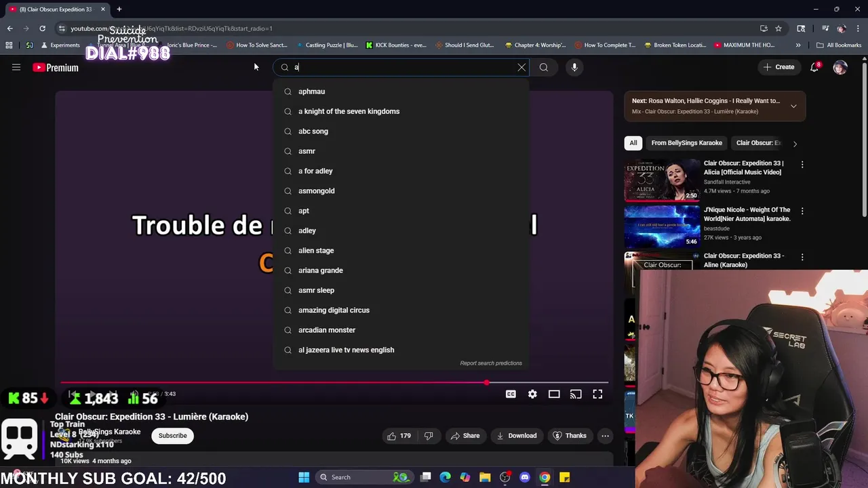Open 'KICK Bounties' bookmark
The image size is (868, 488).
(396, 45)
